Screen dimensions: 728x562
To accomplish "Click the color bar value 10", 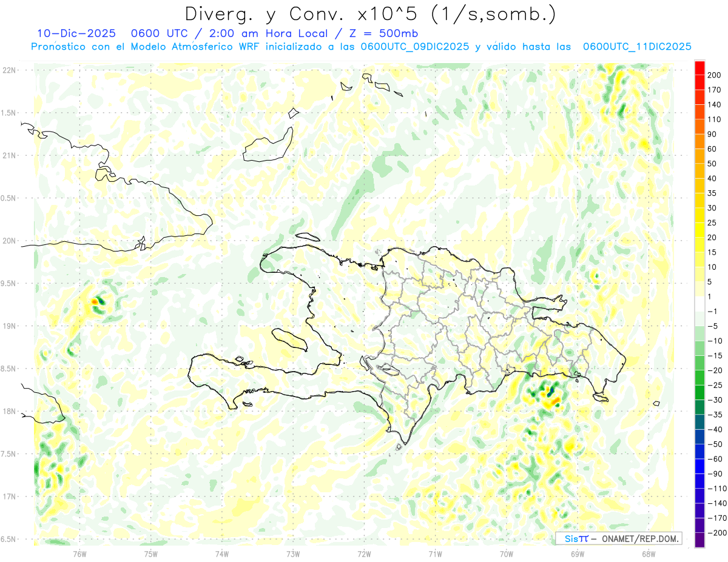I will [713, 267].
